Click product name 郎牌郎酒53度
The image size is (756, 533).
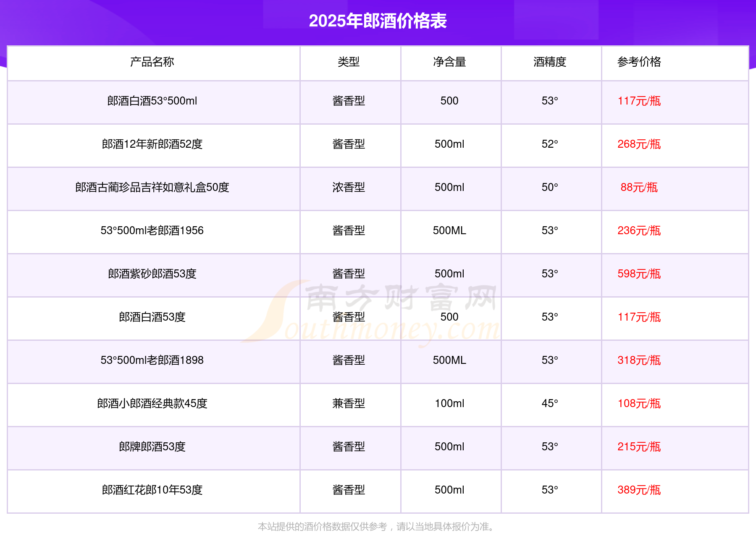click(152, 447)
